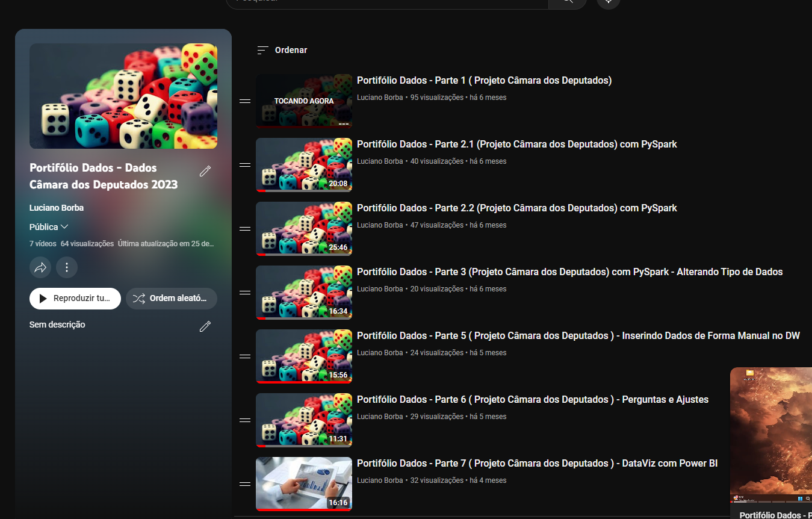Click the TOCANDO AGORA thumbnail of Parte 1
The height and width of the screenshot is (519, 812).
pos(304,101)
